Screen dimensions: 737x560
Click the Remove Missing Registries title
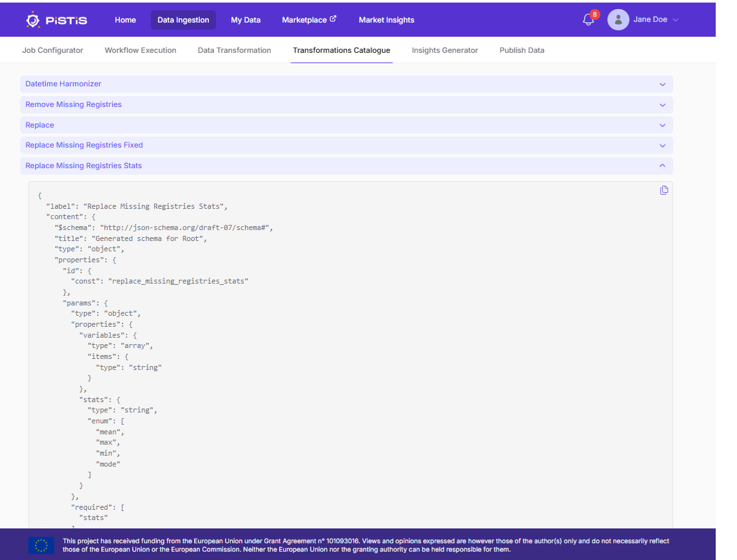pos(74,104)
